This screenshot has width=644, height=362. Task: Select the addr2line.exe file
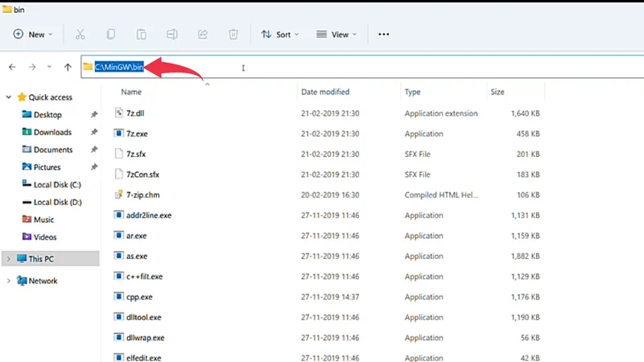point(149,216)
